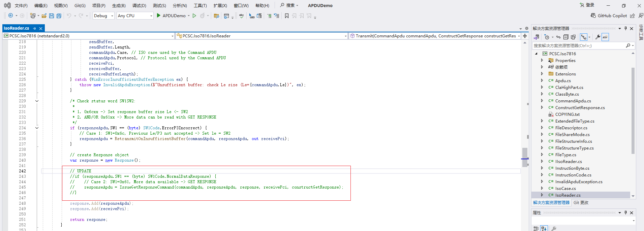Pin the IsoReader.cs tab
The image size is (644, 231).
(34, 28)
